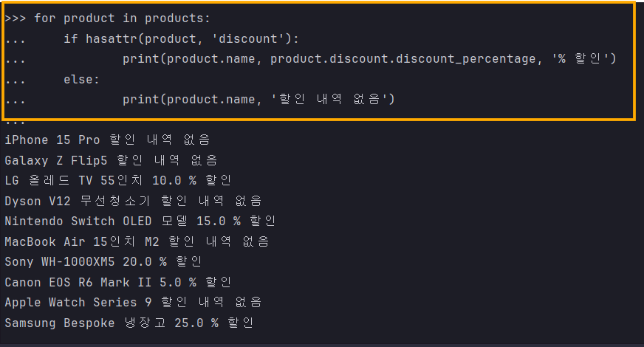Click the 'Dyson V12 무선청소기' output line
The height and width of the screenshot is (347, 644).
tap(133, 201)
